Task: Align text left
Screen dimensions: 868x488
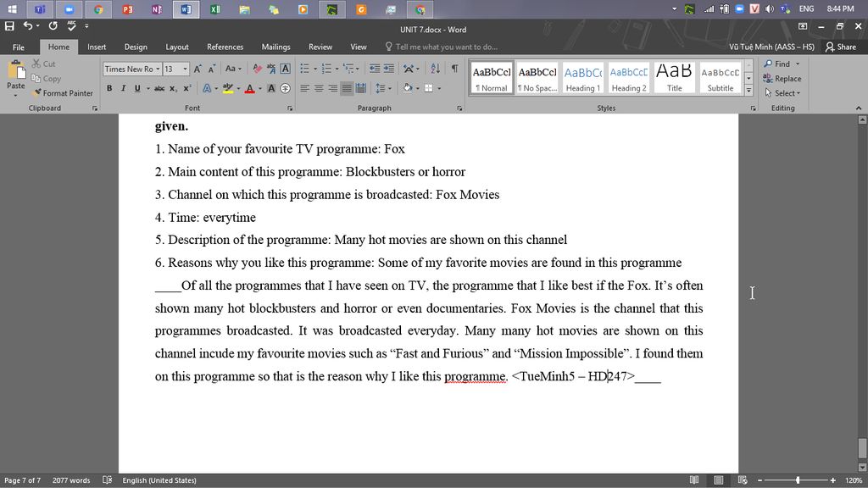Action: tap(304, 88)
